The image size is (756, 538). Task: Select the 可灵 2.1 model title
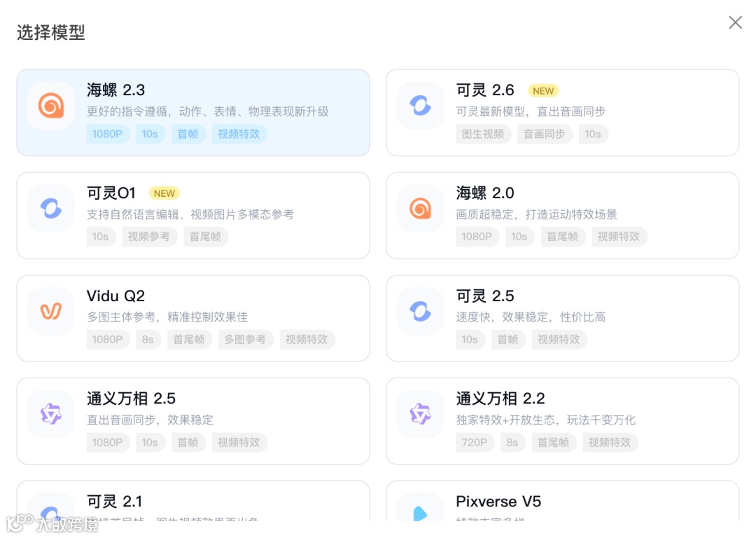pyautogui.click(x=115, y=502)
